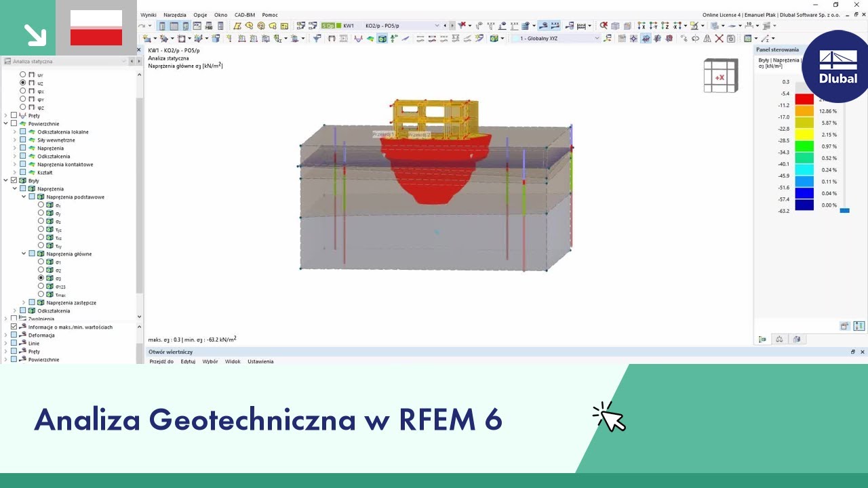
Task: Open Widok in Otwór wiertniczy panel
Action: (233, 361)
